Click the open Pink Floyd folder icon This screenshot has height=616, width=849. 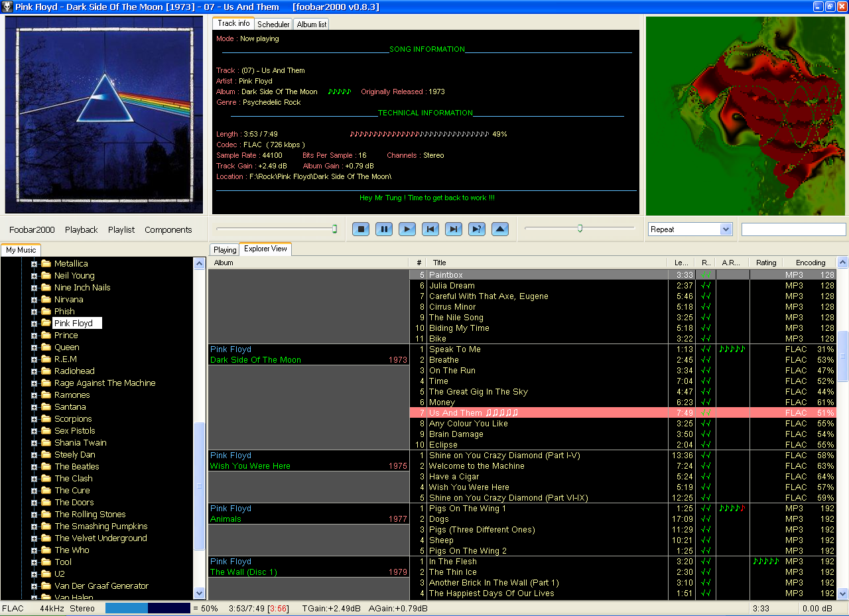tap(46, 323)
